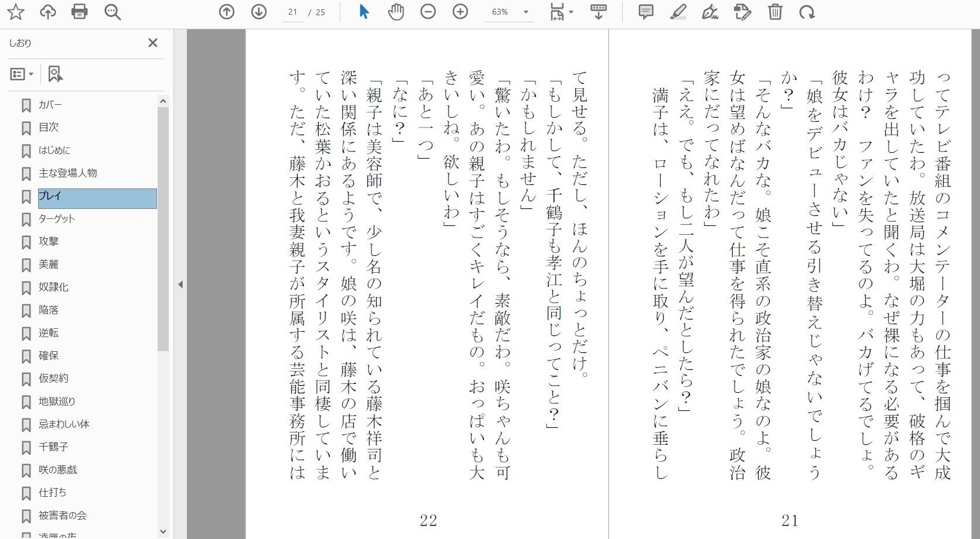Rotate the page clockwise

[x=808, y=11]
